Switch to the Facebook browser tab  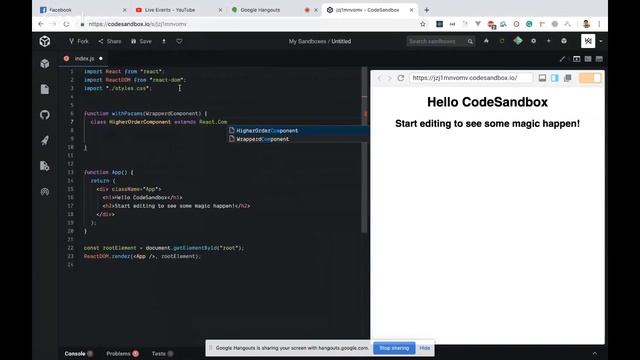point(82,10)
